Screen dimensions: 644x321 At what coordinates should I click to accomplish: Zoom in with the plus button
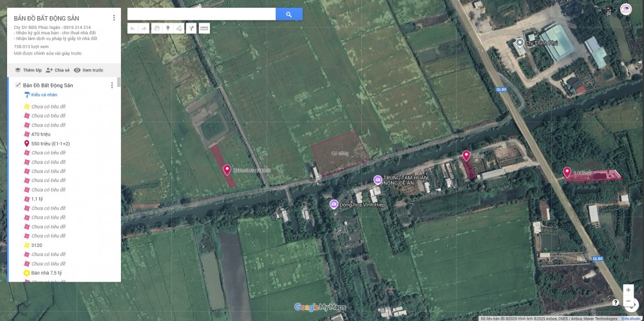coord(628,290)
